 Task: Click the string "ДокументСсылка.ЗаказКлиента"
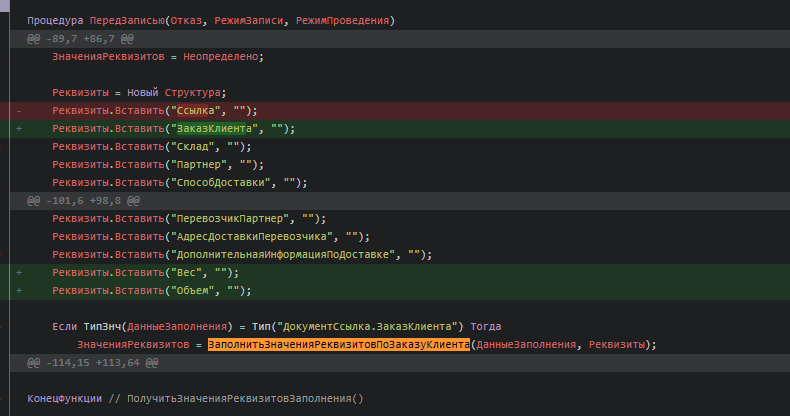[x=367, y=326]
